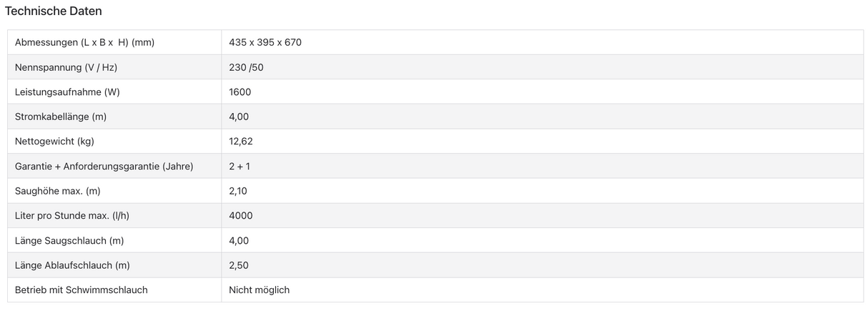Select the '1600' power consumption value

coord(240,92)
